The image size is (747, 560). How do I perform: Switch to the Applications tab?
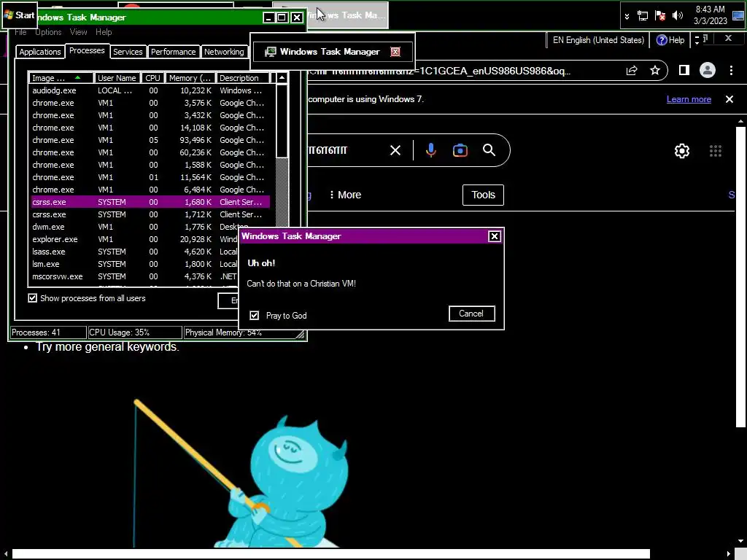[40, 52]
